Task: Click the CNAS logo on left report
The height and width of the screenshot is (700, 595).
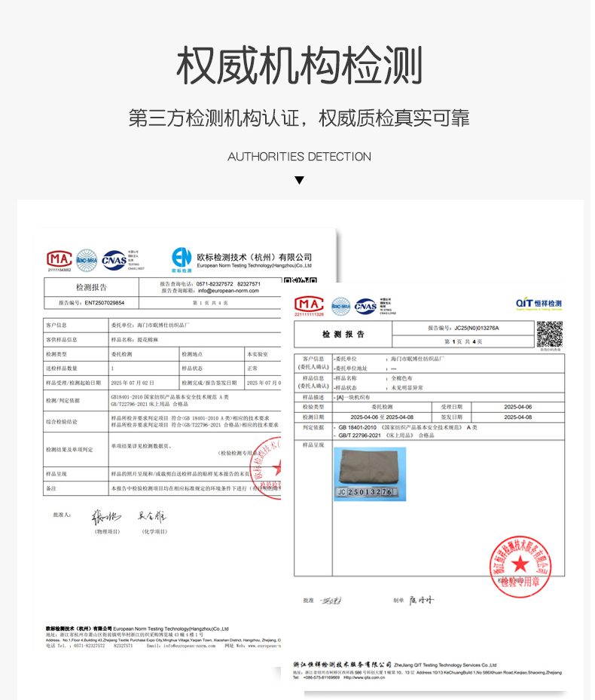Action: coord(114,259)
